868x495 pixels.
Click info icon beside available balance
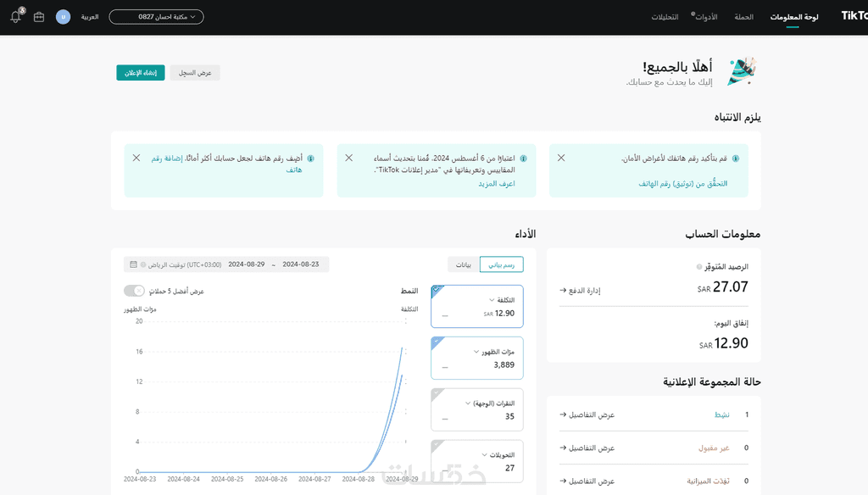tap(699, 266)
